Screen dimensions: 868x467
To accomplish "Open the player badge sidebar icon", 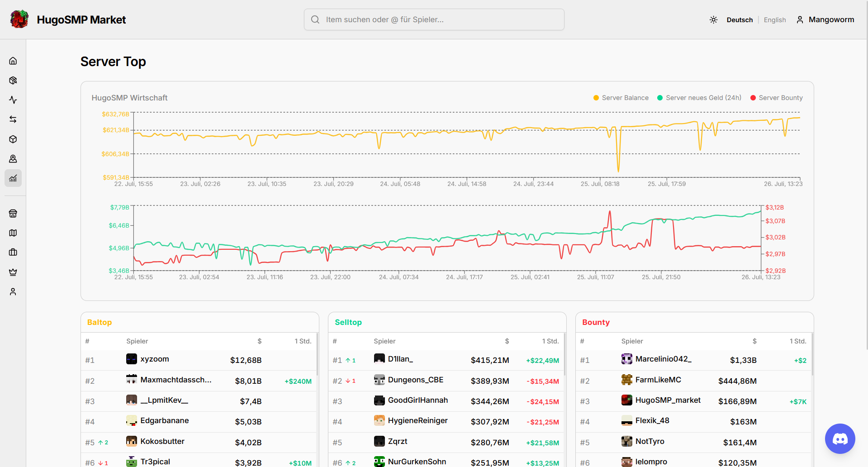I will pos(13,159).
